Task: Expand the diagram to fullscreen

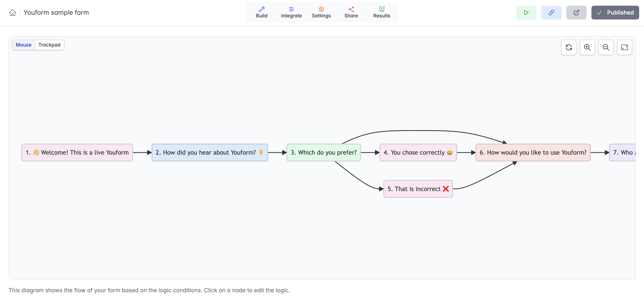Action: (625, 47)
